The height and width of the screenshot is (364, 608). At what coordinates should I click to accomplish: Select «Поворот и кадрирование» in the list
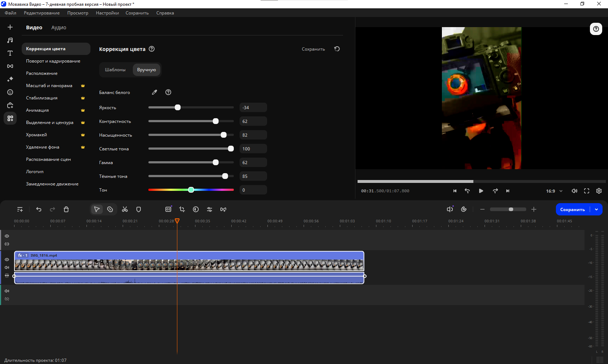point(53,61)
